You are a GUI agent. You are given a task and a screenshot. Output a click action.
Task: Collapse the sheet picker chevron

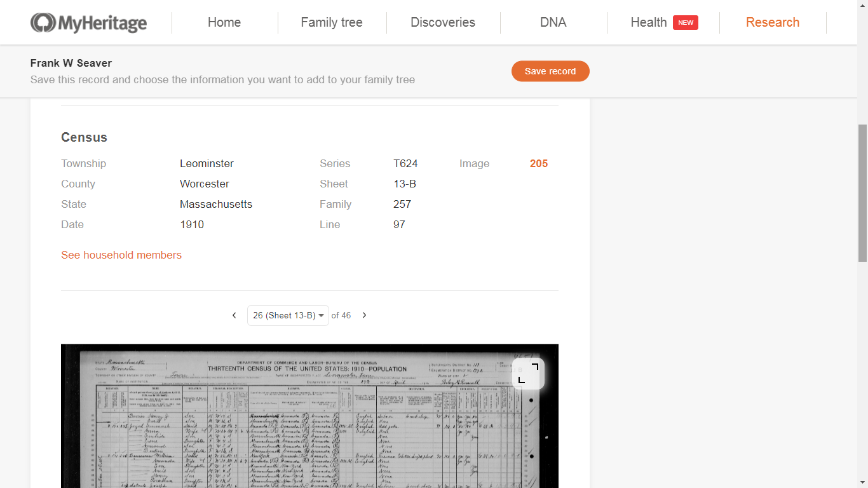point(322,315)
